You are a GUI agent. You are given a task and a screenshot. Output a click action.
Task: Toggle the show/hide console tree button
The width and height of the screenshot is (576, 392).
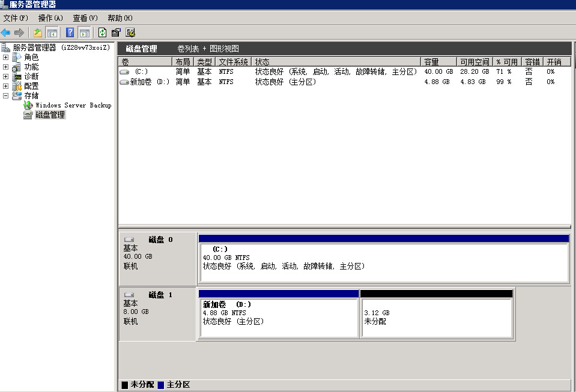[52, 32]
